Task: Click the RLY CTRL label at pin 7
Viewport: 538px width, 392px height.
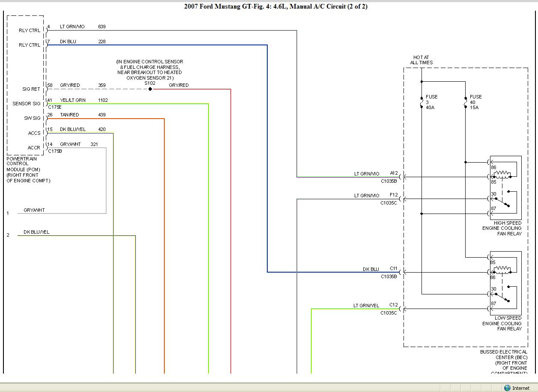Action: 30,45
